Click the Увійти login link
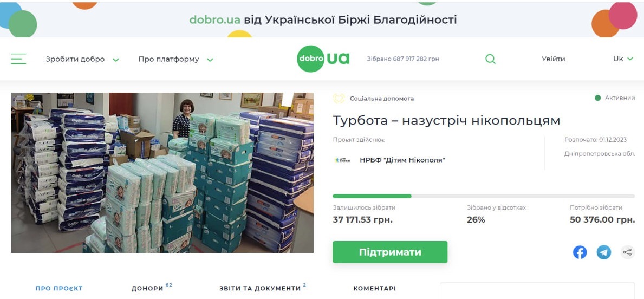The image size is (644, 299). tap(553, 58)
